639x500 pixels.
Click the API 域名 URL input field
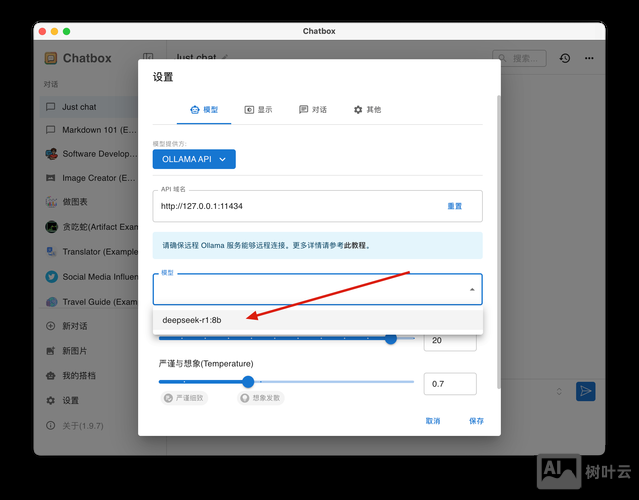point(290,206)
